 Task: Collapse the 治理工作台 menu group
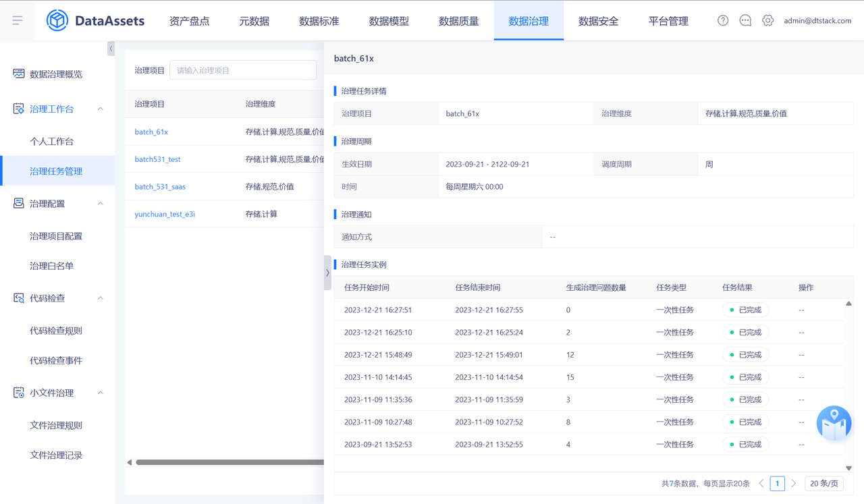(x=101, y=109)
